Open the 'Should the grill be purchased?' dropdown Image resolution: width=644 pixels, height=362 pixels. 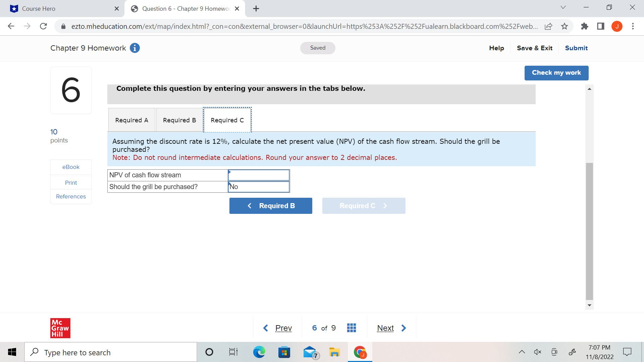pos(259,187)
